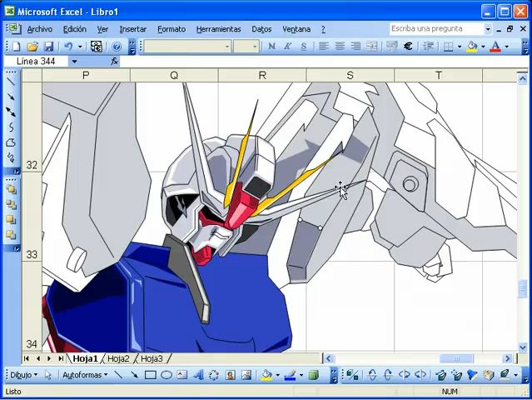Toggle the Select Objects pointer in Drawing toolbar
The height and width of the screenshot is (400, 532).
click(47, 375)
